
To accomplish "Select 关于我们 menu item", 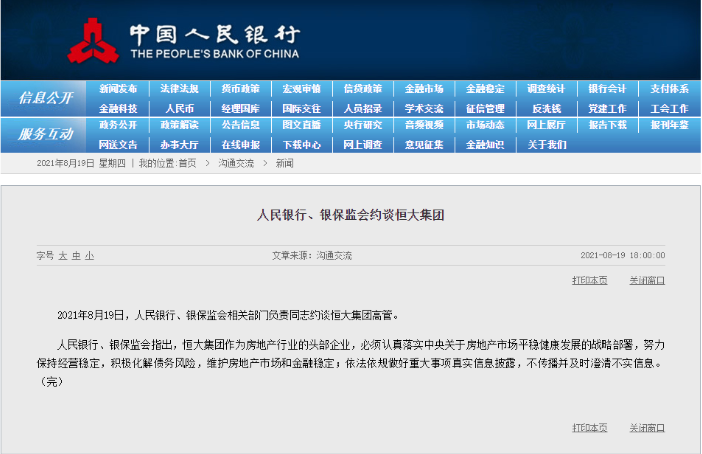I will click(546, 145).
